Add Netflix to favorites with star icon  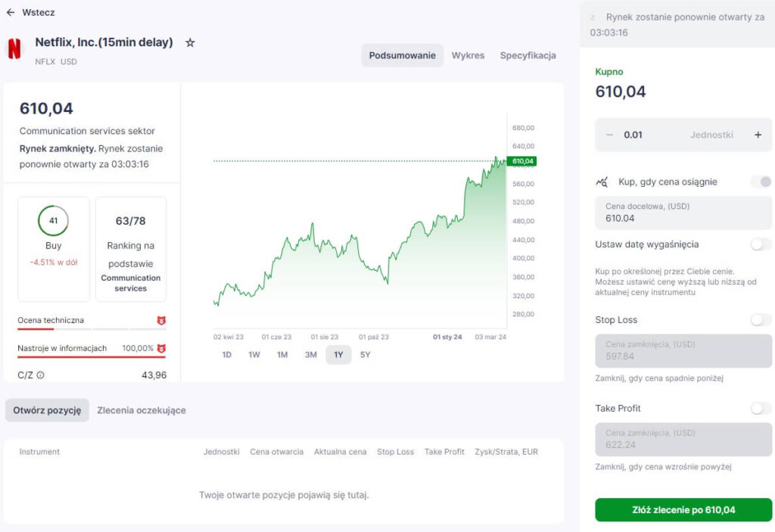pos(190,43)
